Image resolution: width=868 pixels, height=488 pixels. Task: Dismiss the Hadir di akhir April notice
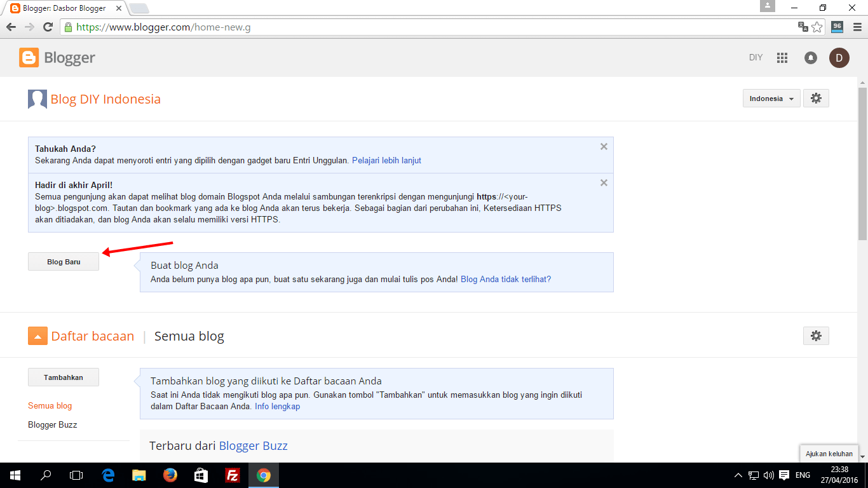[604, 183]
